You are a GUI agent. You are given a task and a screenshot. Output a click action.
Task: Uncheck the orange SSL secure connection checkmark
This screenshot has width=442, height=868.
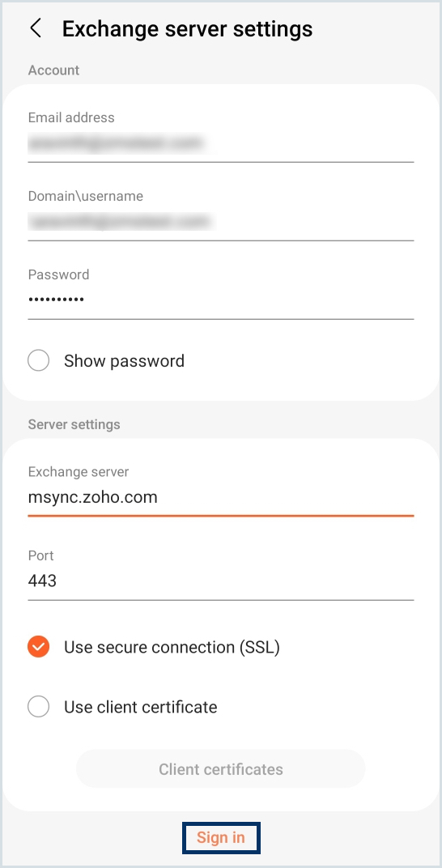39,647
